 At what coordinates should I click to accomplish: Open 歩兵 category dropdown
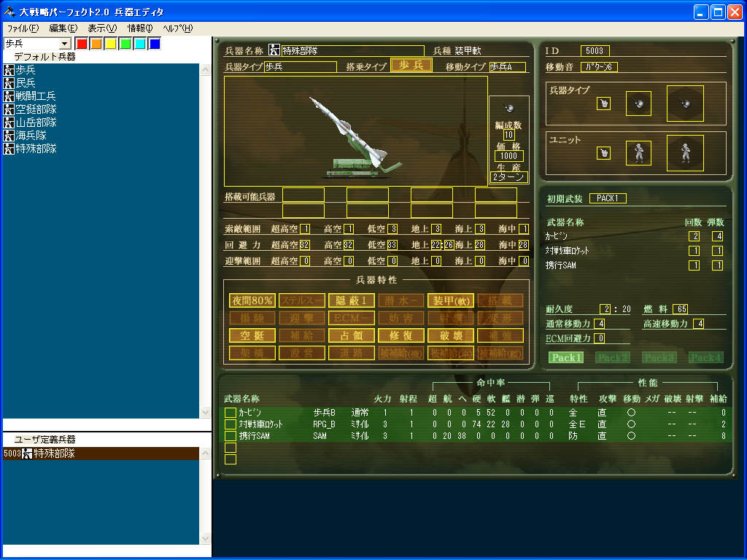65,44
